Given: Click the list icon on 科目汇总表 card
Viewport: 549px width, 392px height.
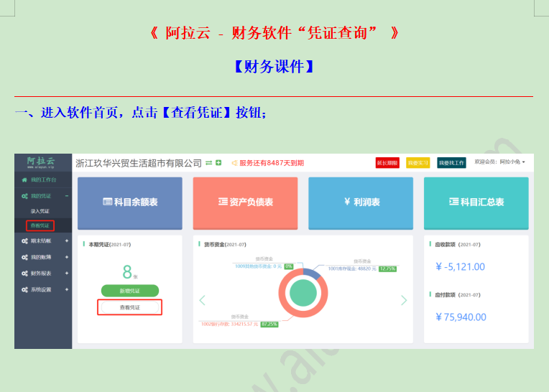Looking at the screenshot, I should point(453,202).
